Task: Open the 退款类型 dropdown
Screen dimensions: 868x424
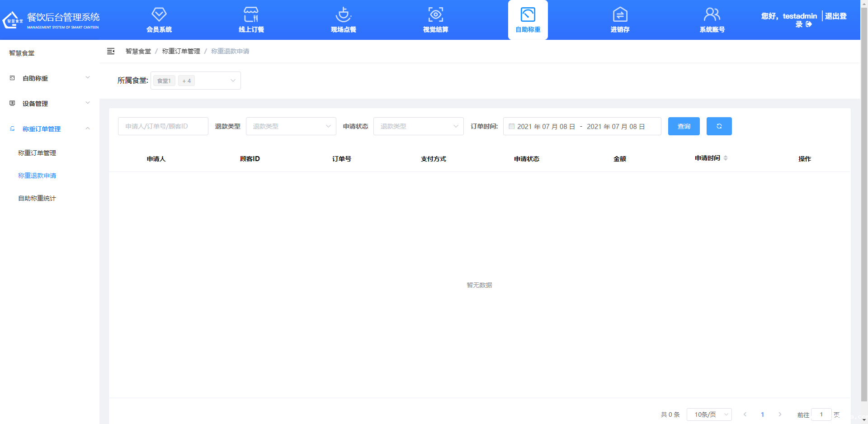Action: (x=291, y=126)
